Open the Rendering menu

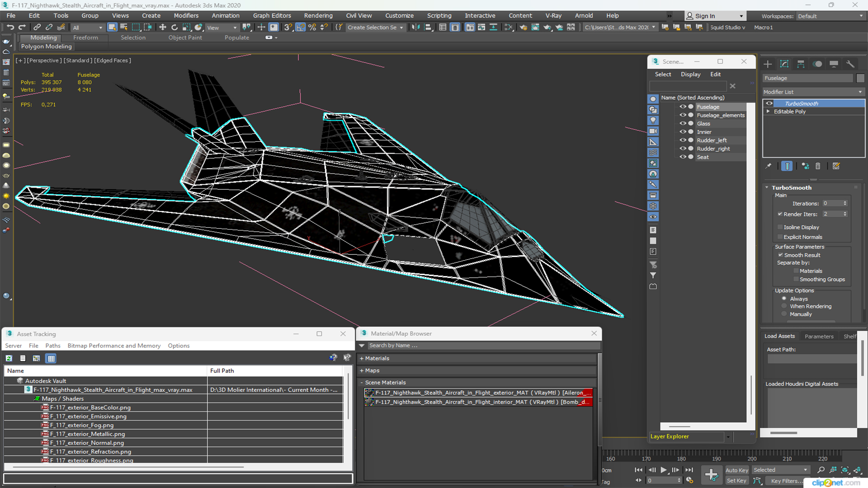[x=318, y=15]
